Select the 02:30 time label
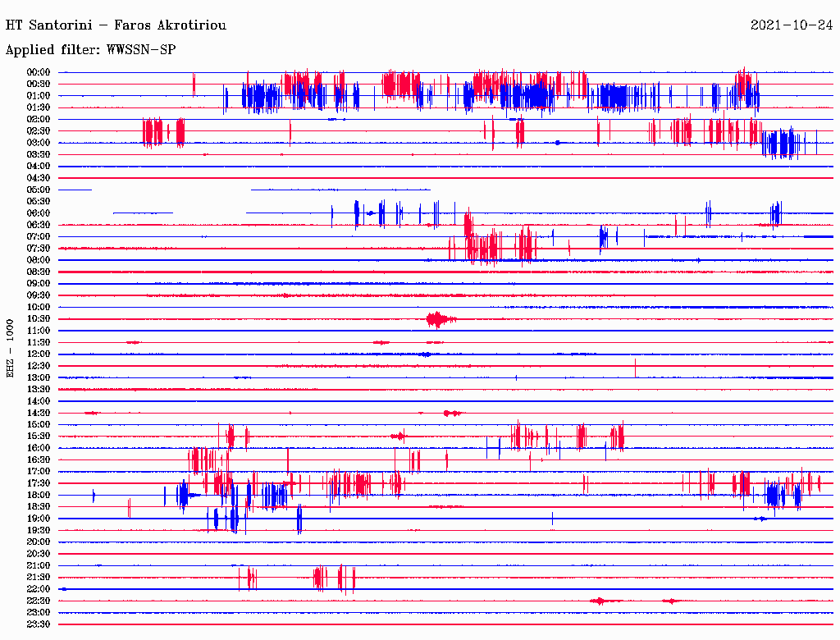The height and width of the screenshot is (640, 840). point(39,131)
